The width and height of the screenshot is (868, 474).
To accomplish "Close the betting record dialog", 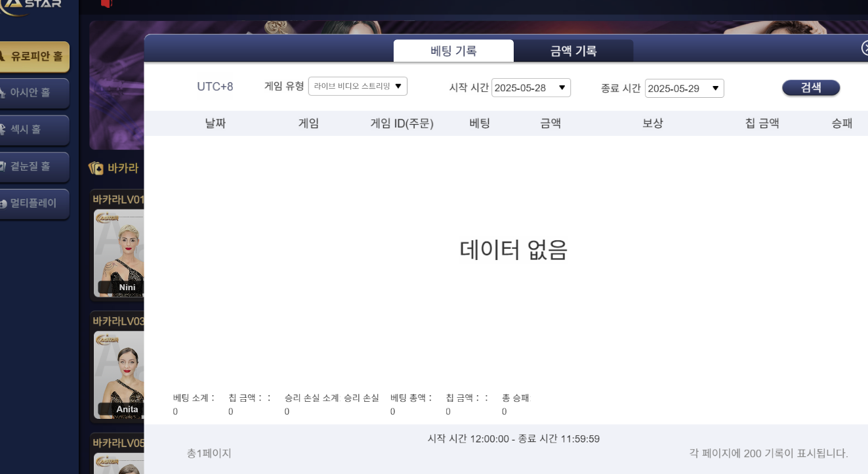I will (864, 48).
